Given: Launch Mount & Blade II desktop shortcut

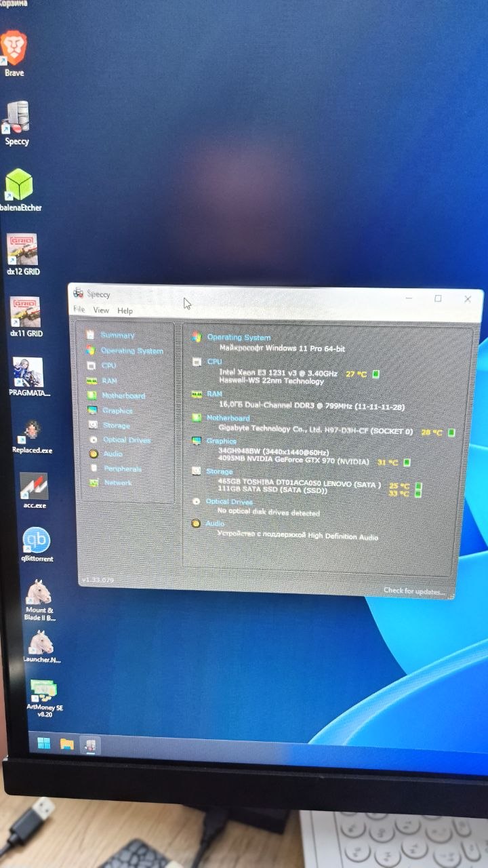Looking at the screenshot, I should [39, 600].
